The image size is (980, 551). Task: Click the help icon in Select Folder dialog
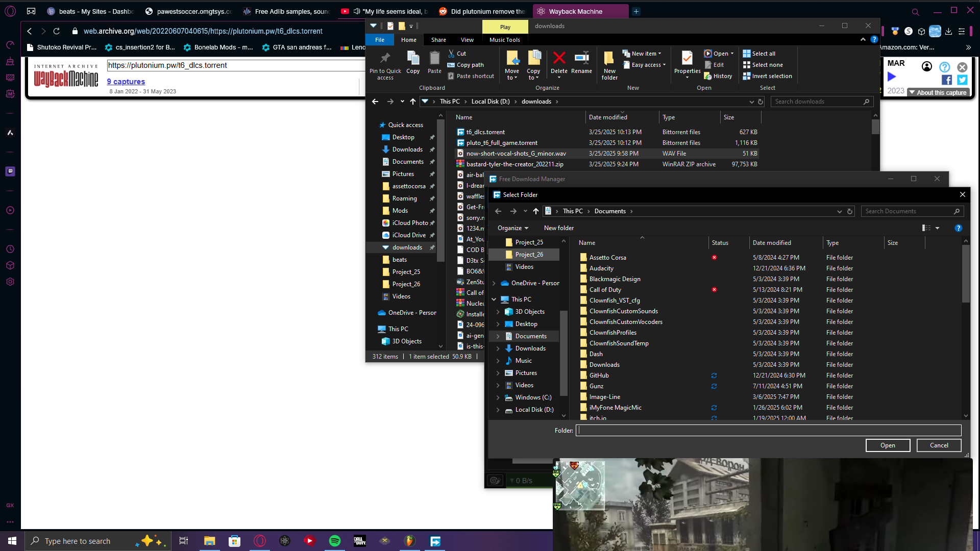(x=958, y=228)
